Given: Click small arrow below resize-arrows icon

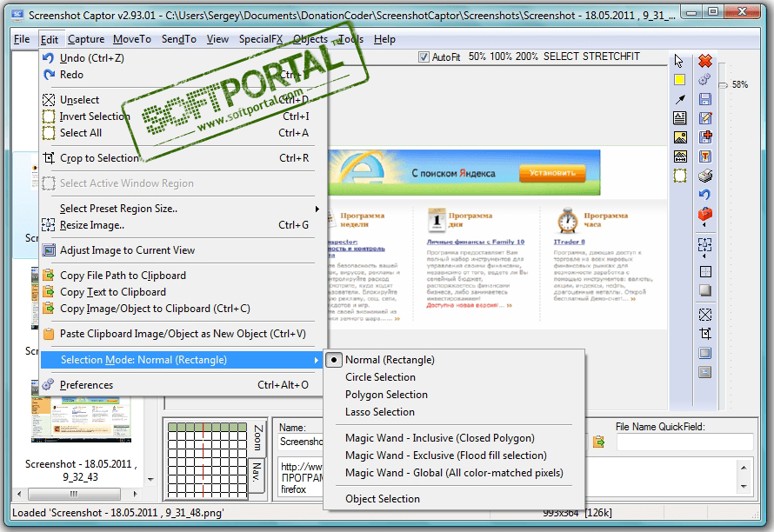Looking at the screenshot, I should tap(705, 256).
